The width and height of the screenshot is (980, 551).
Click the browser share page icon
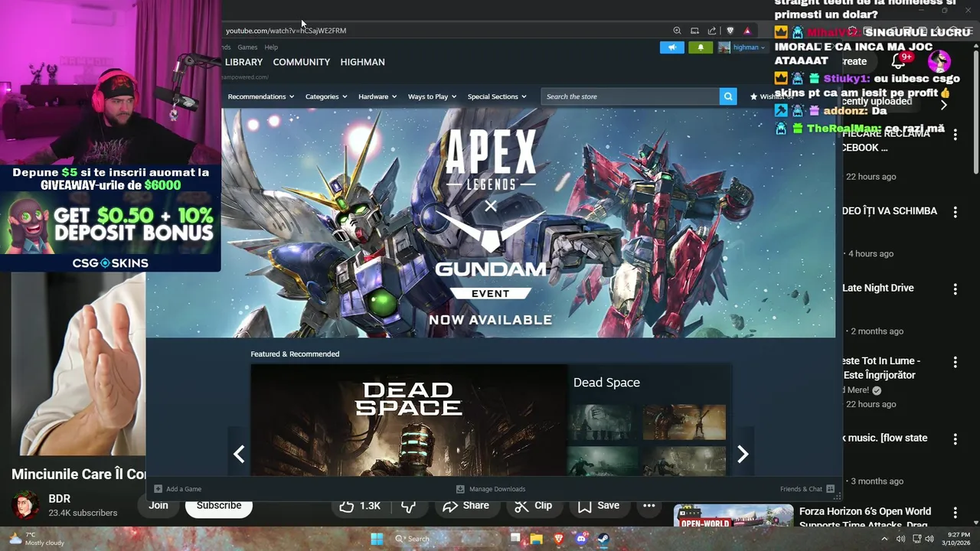point(712,31)
